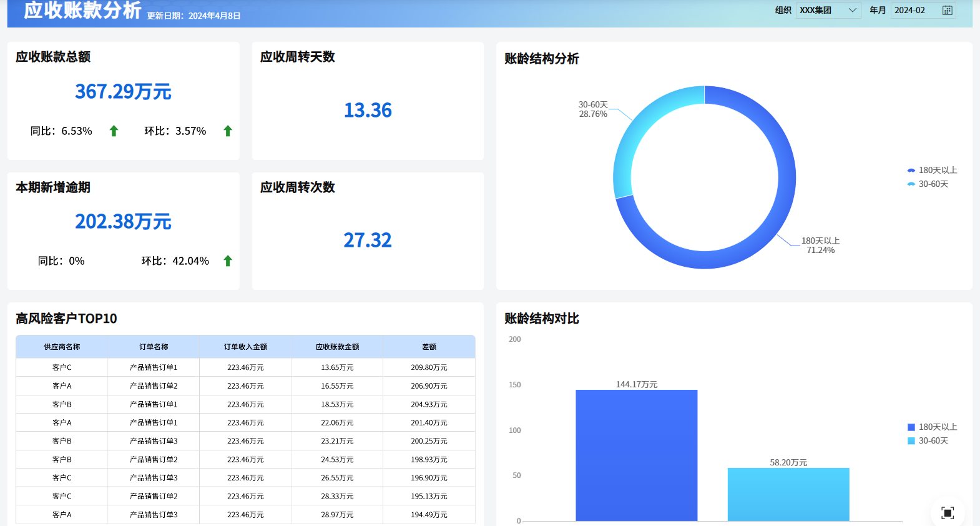This screenshot has height=526, width=980.
Task: Click the 订单收入金额 column header
Action: 245,347
